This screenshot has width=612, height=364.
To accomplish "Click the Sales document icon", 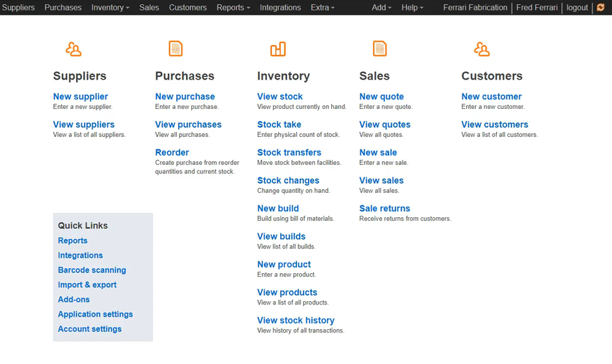I will tap(379, 48).
